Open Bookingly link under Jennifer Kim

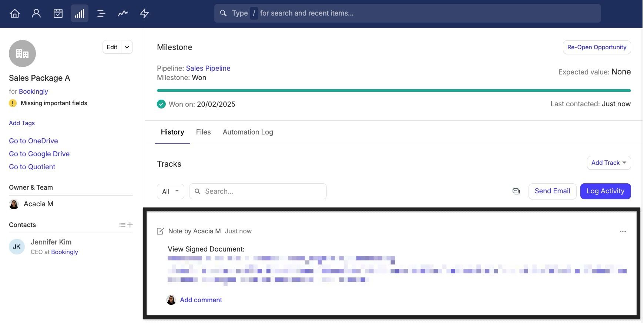(x=64, y=252)
